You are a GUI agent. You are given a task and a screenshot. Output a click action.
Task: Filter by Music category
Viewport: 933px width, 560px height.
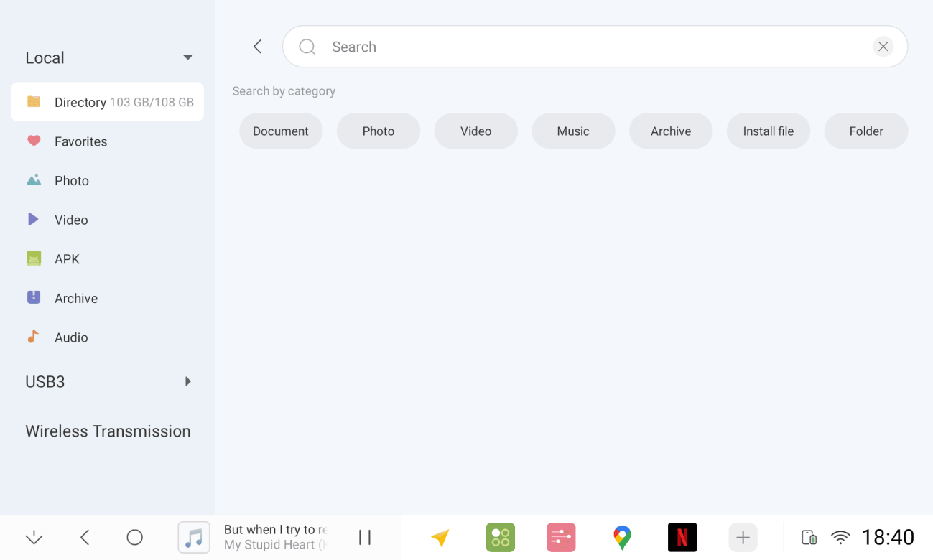(573, 131)
